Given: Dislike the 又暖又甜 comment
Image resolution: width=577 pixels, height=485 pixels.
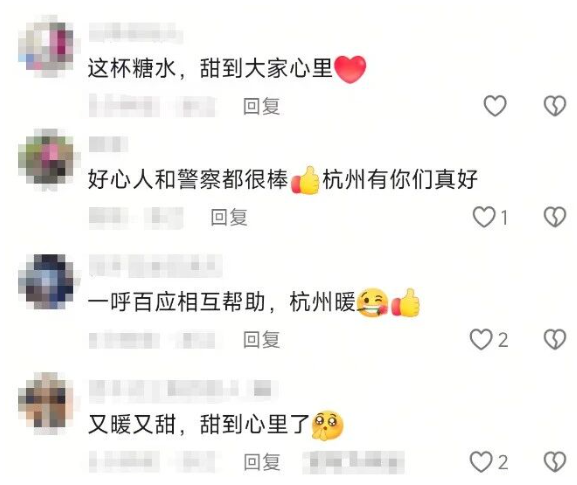Looking at the screenshot, I should point(555,462).
